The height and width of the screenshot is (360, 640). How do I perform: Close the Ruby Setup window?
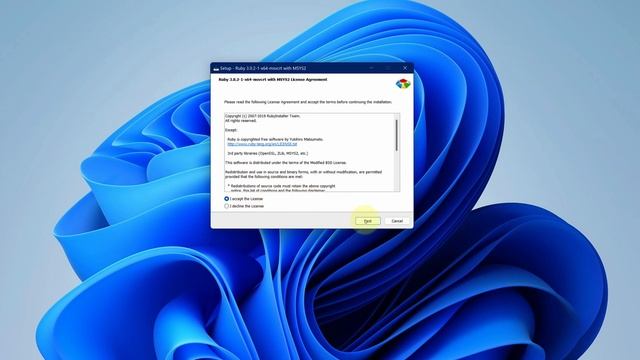pyautogui.click(x=405, y=68)
